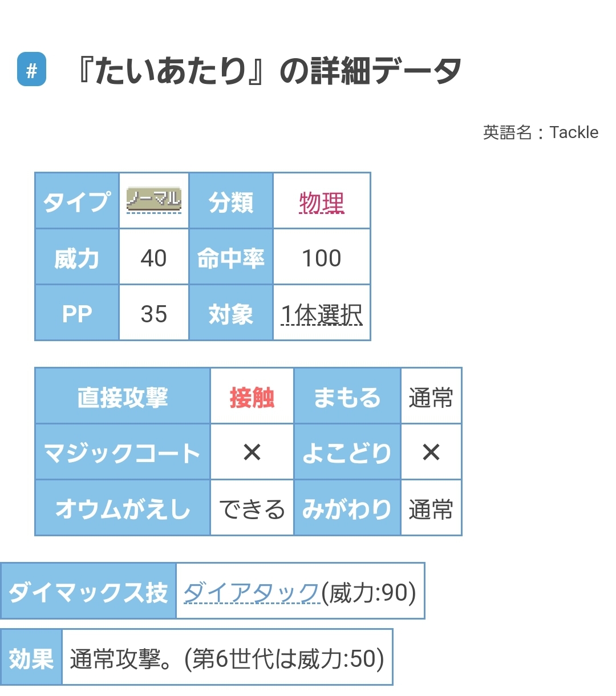Click the ダイマックス技 header cell
The image size is (616, 696).
click(x=88, y=592)
